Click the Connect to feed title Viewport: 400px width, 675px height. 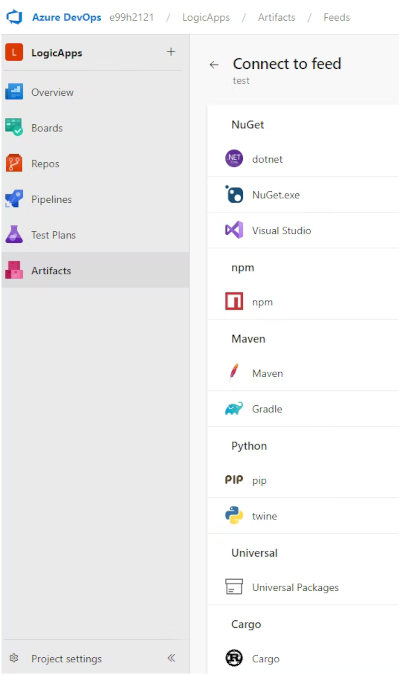[287, 64]
